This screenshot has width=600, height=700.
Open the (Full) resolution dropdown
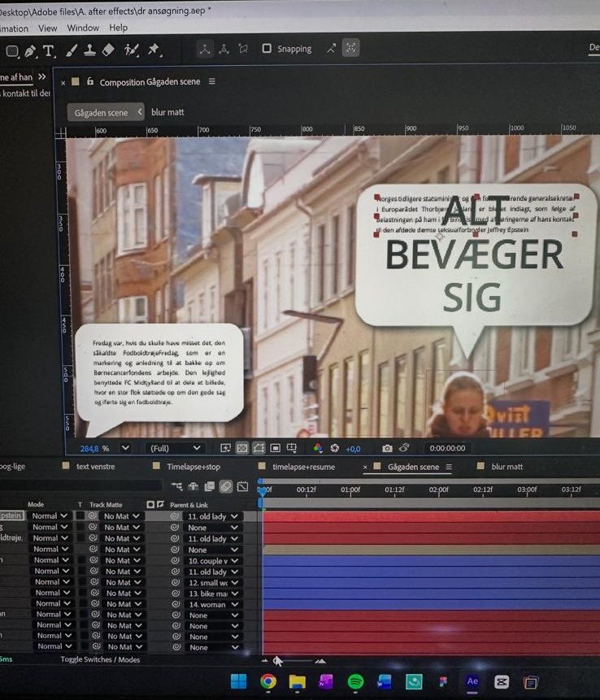point(175,448)
